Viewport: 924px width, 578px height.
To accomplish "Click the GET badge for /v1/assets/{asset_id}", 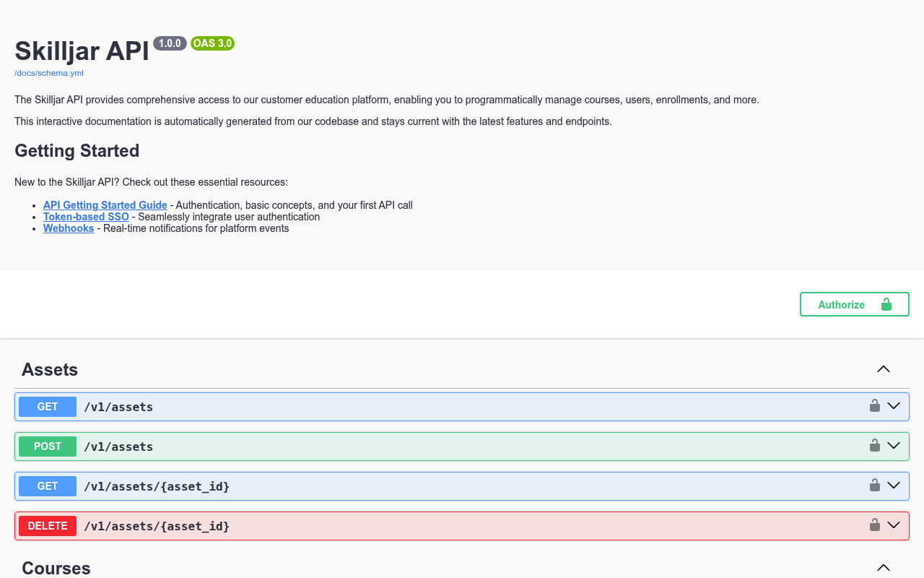I will pos(48,486).
